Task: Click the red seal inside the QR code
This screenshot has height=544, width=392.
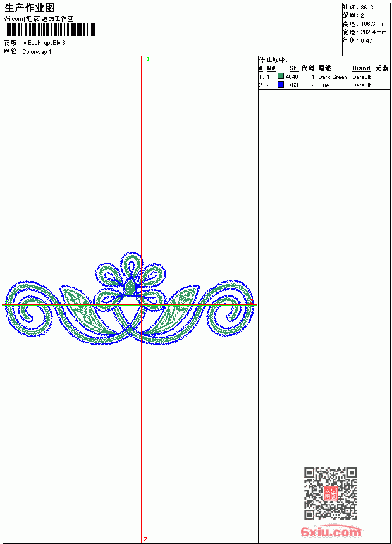Action: (x=331, y=493)
